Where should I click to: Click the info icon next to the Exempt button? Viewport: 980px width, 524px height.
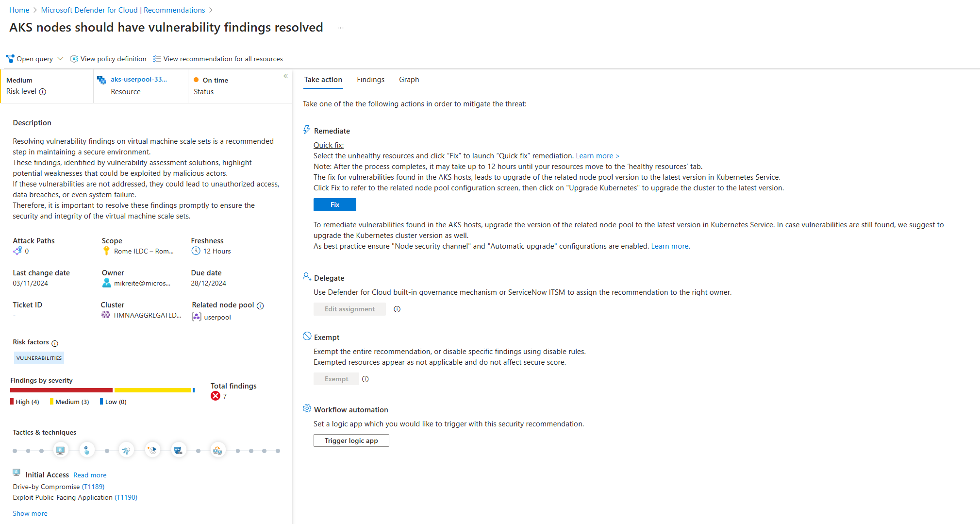tap(365, 379)
